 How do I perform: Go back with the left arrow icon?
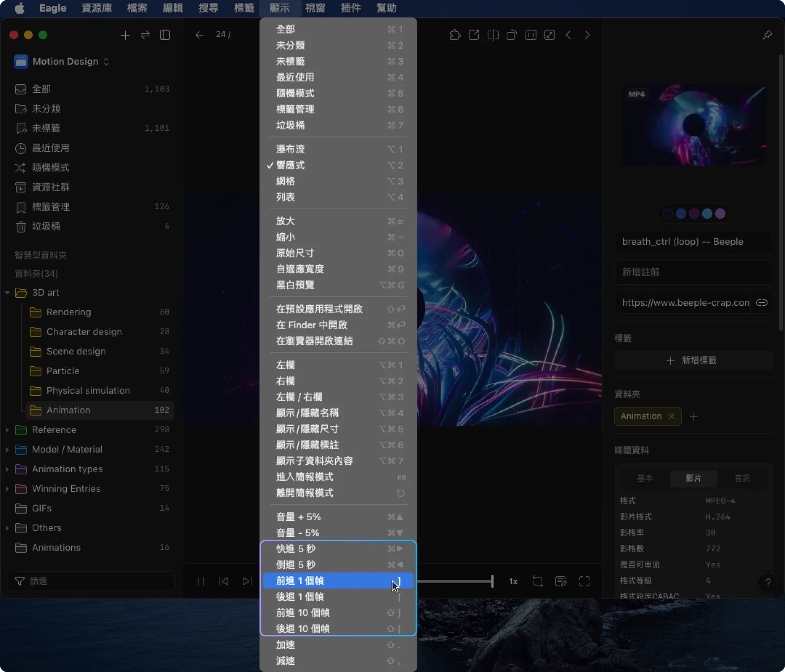click(199, 35)
